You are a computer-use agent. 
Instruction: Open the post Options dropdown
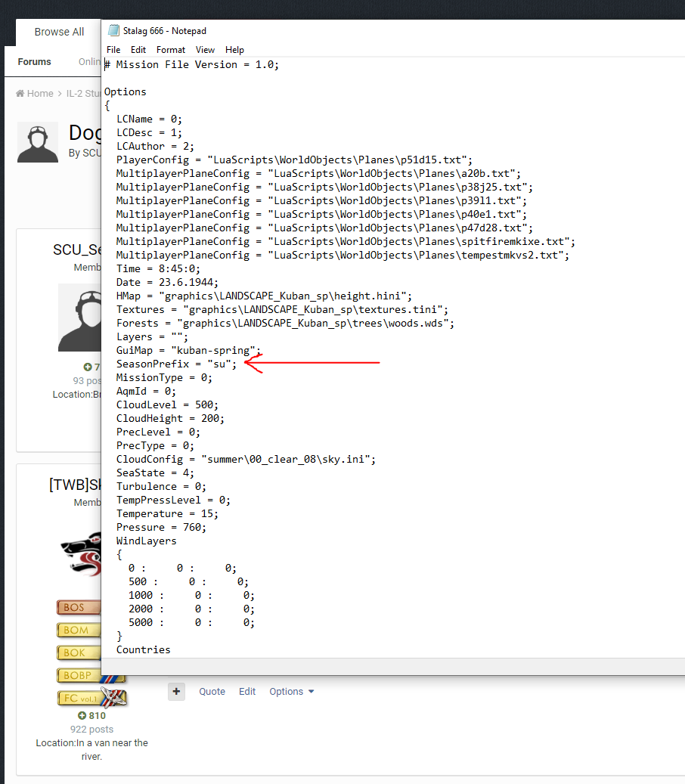pyautogui.click(x=292, y=692)
